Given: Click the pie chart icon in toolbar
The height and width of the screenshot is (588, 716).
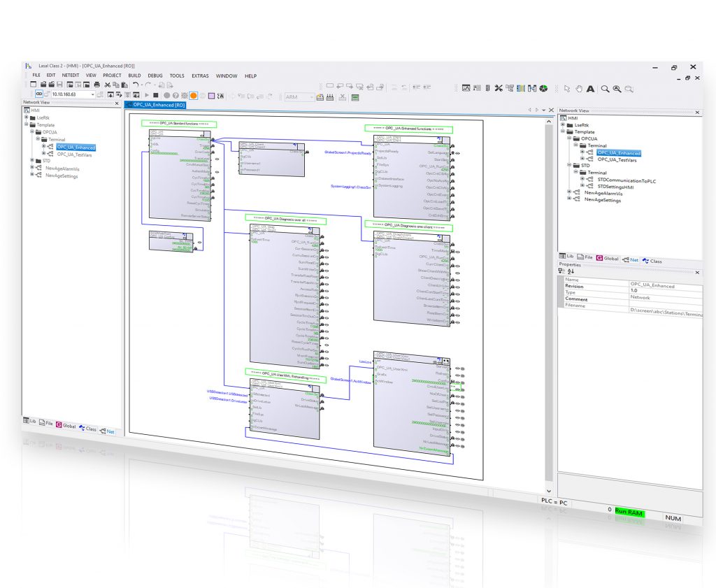Looking at the screenshot, I should point(543,88).
